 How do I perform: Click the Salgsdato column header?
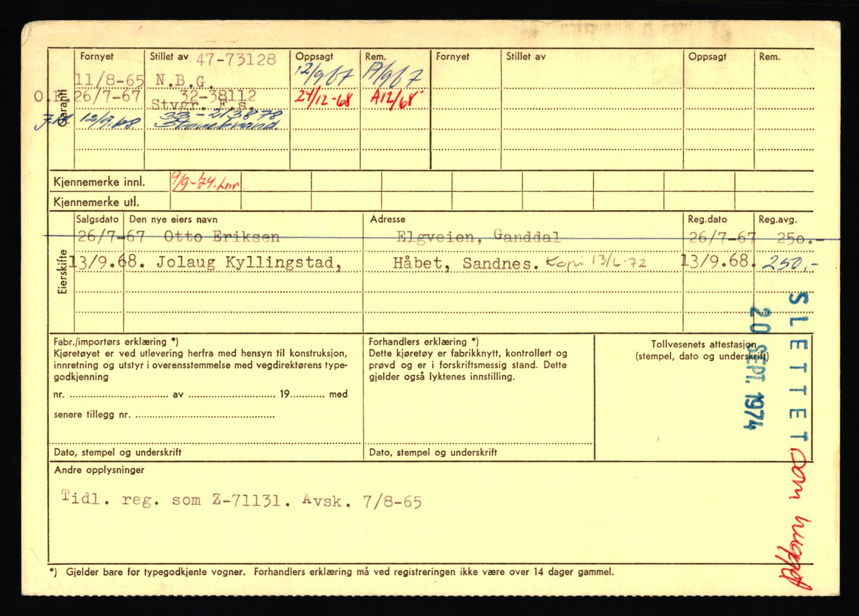[x=98, y=219]
